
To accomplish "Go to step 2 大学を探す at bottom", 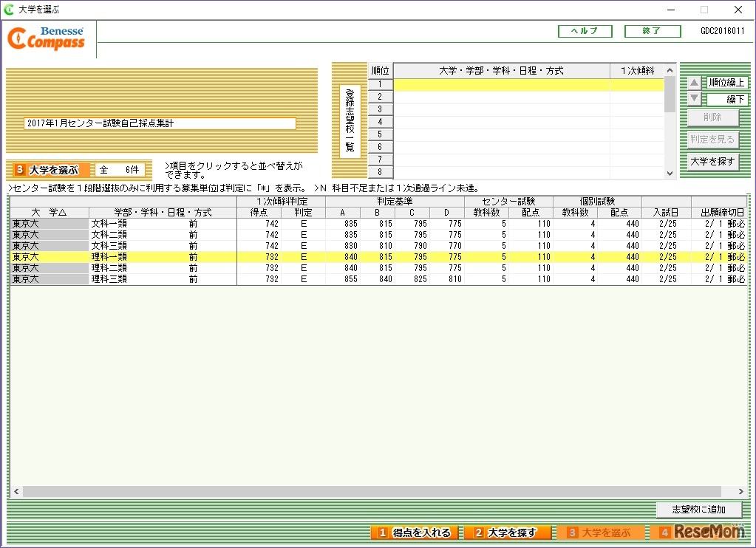I will pos(508,532).
